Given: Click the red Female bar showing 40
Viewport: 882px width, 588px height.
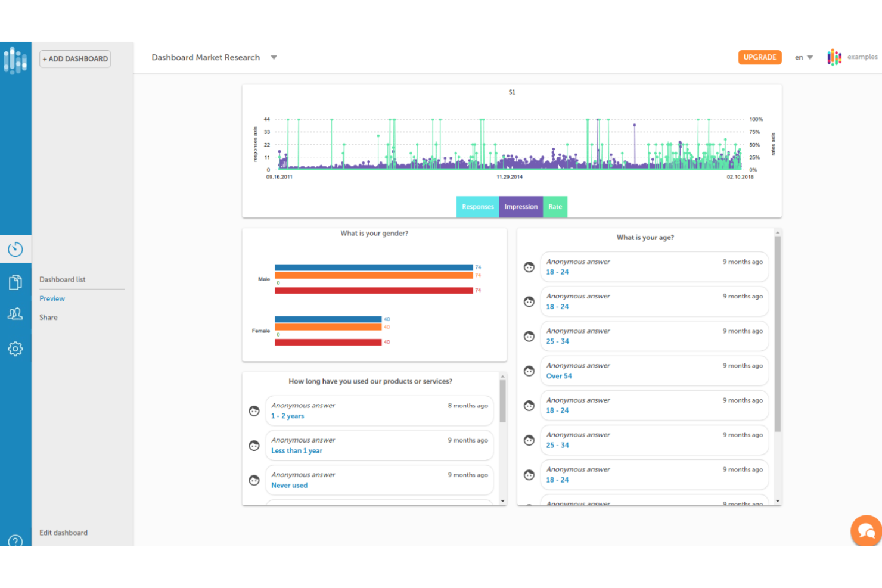Looking at the screenshot, I should tap(328, 341).
